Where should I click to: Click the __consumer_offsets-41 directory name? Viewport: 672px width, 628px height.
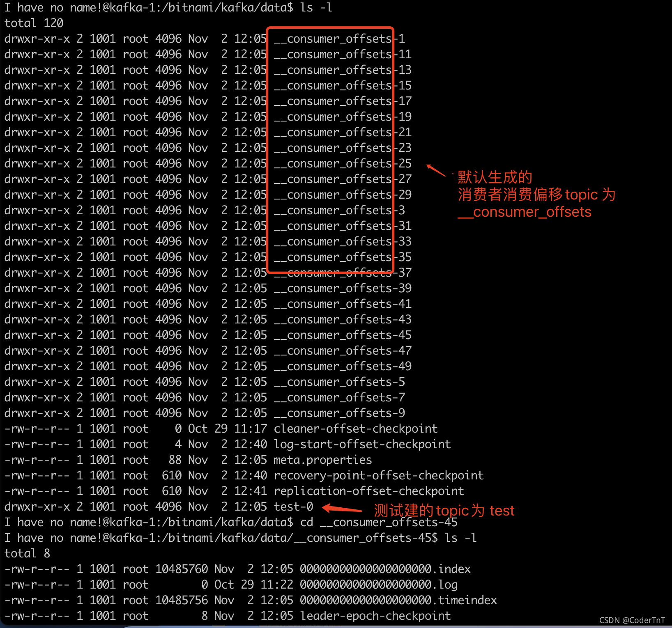(343, 304)
